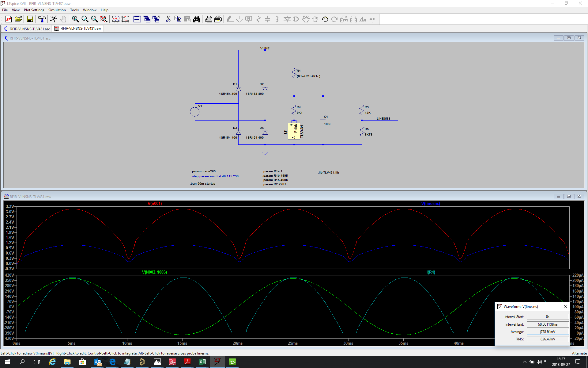Click the I(R4) trace label
This screenshot has height=368, width=588.
point(431,272)
